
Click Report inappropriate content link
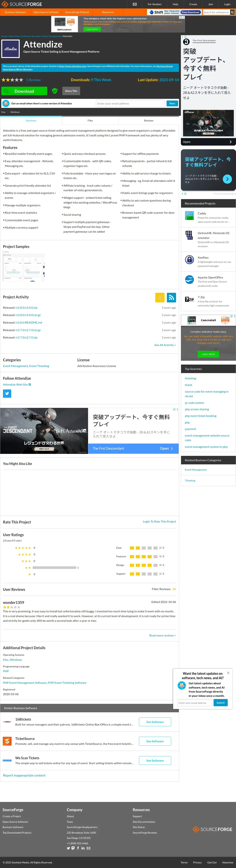[x=24, y=775]
